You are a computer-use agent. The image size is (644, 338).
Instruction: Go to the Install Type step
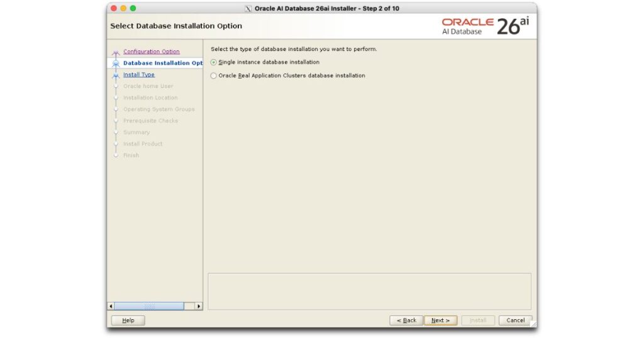(x=139, y=75)
